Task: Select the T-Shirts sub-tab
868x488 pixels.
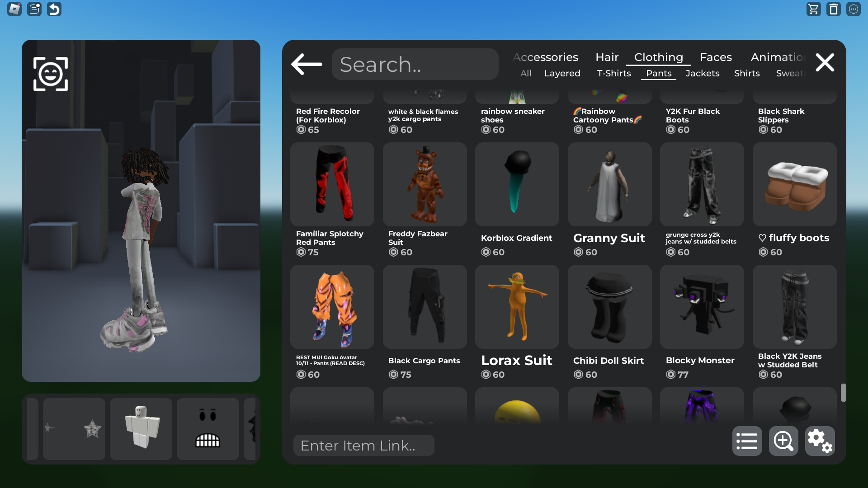Action: pos(613,74)
